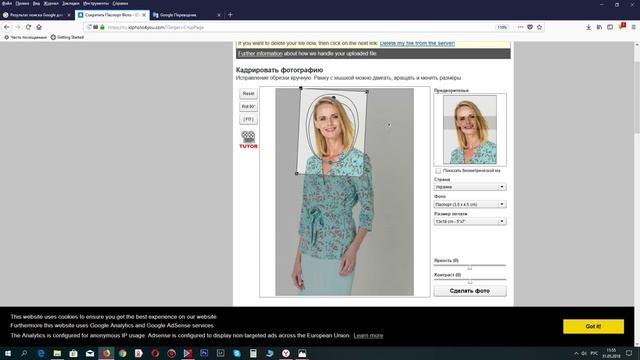This screenshot has width=640, height=360.
Task: Click the [FIT] button
Action: (x=248, y=119)
